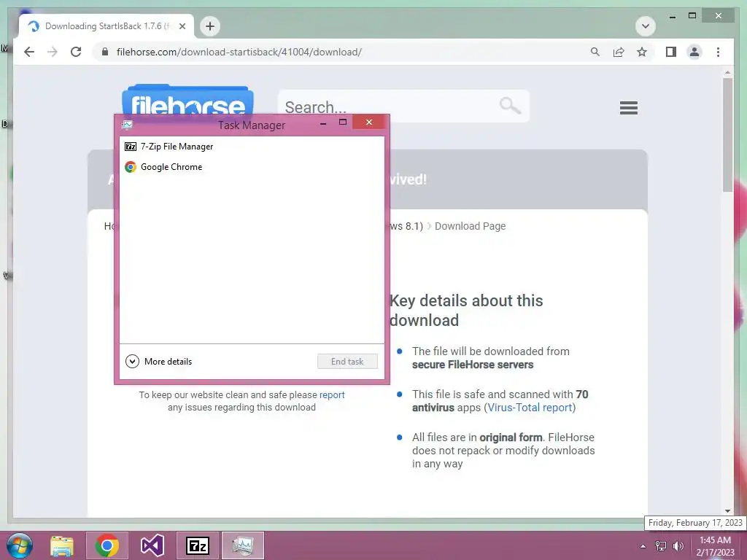Maximize the Chrome window
This screenshot has height=560, width=747.
coord(692,16)
